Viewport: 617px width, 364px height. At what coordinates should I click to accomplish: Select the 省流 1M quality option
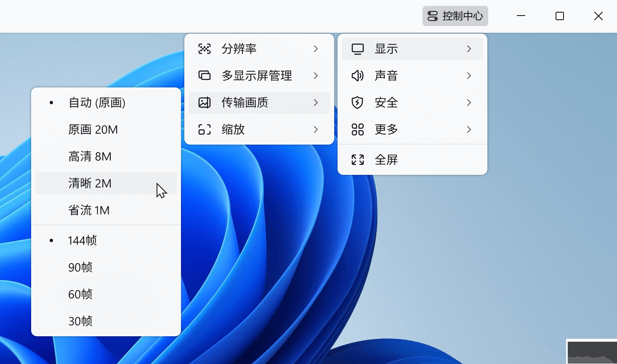click(x=89, y=210)
